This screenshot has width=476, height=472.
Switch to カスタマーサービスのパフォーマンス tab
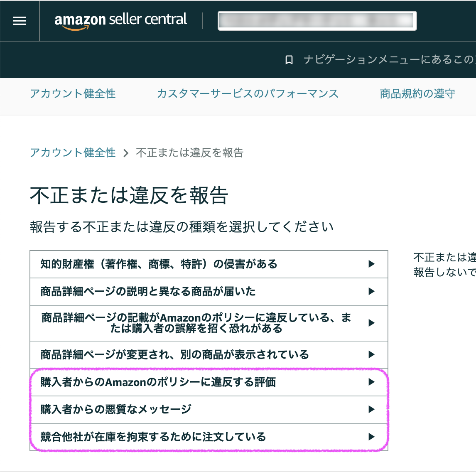[248, 93]
